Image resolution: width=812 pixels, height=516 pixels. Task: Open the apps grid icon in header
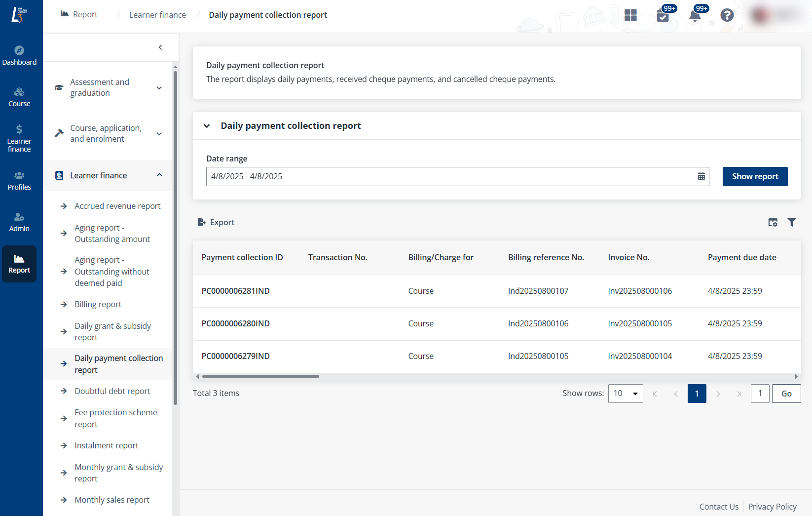(630, 15)
